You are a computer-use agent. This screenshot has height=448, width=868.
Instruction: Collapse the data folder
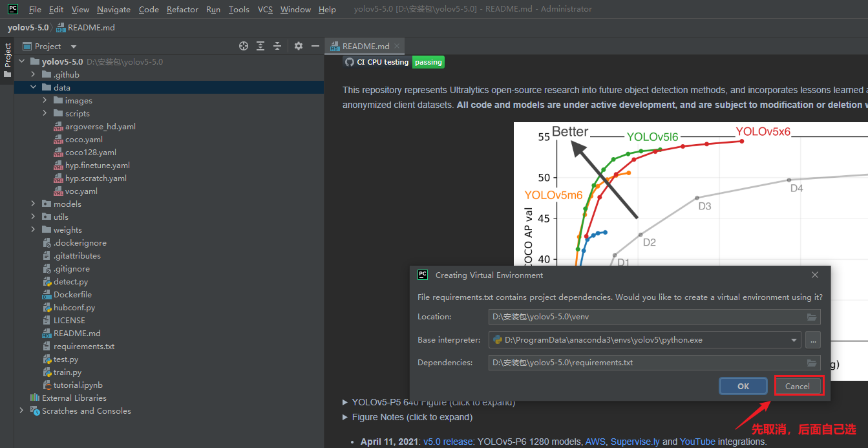point(33,87)
